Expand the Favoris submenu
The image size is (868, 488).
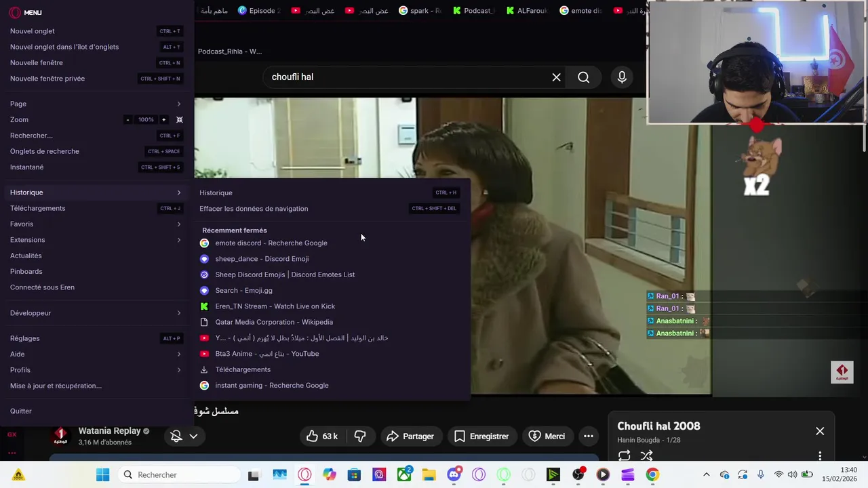97,224
